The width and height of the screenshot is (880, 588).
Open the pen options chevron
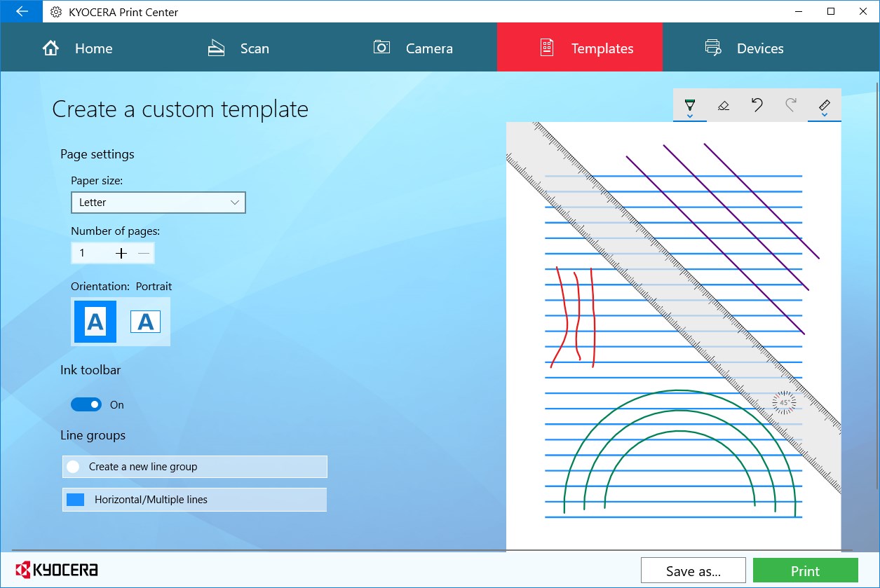pyautogui.click(x=690, y=114)
